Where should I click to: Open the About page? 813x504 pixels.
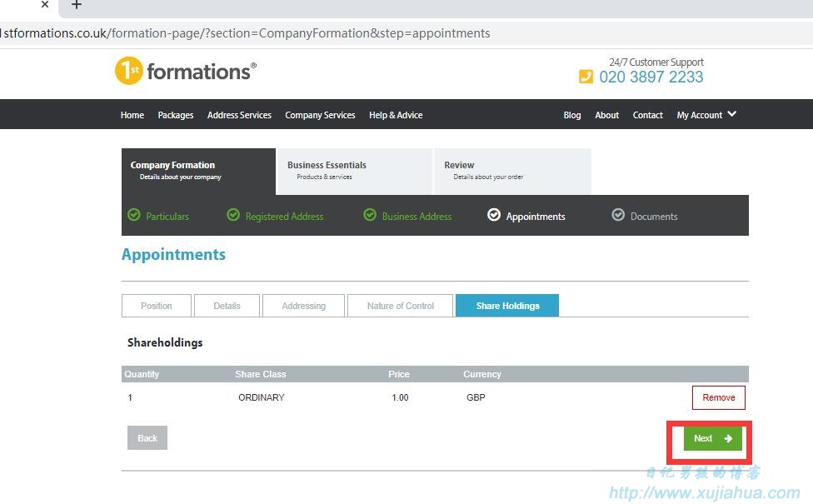click(x=606, y=115)
